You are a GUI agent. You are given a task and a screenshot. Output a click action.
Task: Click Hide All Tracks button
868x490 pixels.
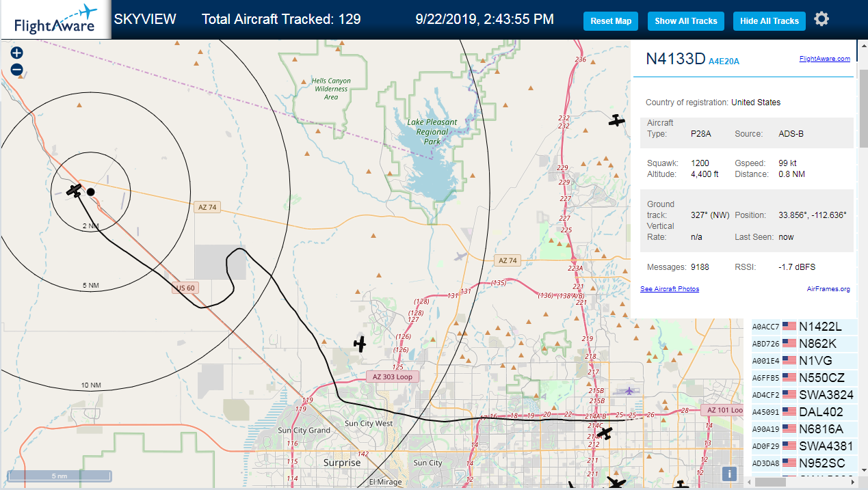(770, 21)
